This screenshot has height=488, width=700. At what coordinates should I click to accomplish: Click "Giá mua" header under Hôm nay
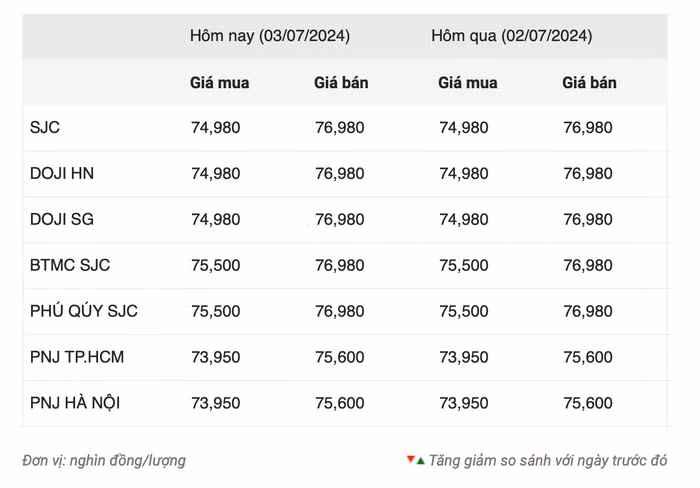point(220,83)
